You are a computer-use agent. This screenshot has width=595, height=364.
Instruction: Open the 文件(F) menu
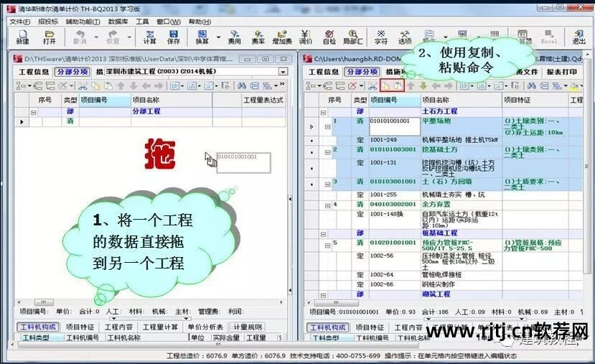click(x=19, y=22)
